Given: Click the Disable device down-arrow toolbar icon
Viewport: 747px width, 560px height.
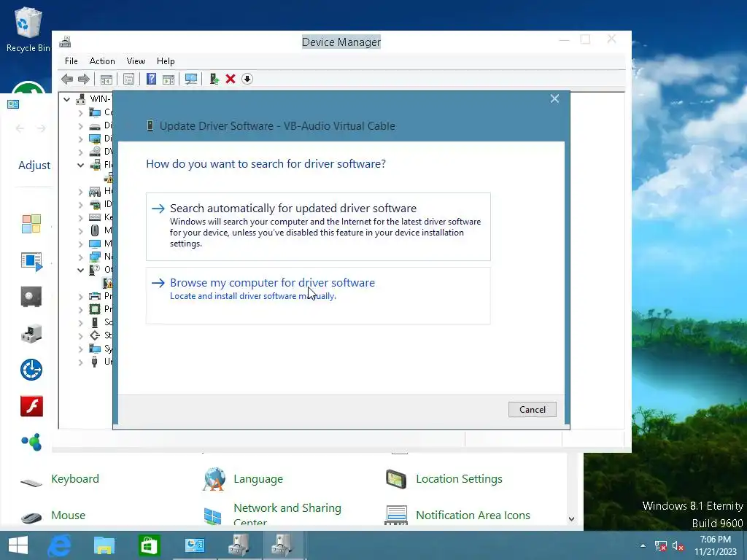Looking at the screenshot, I should (247, 79).
